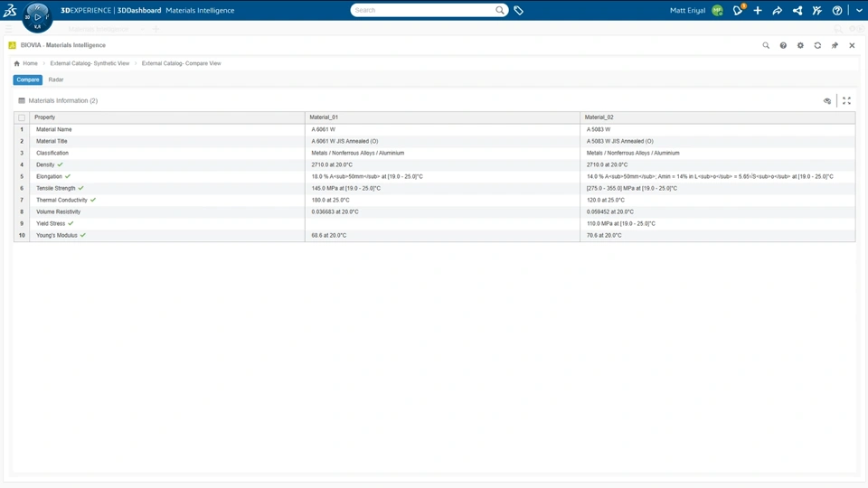This screenshot has height=488, width=868.
Task: Refresh the Materials Intelligence widget
Action: point(817,45)
